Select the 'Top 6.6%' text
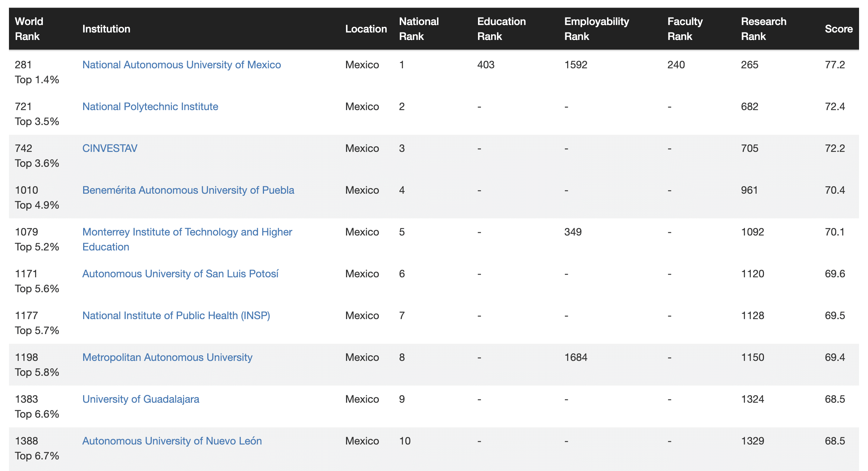 click(x=37, y=414)
